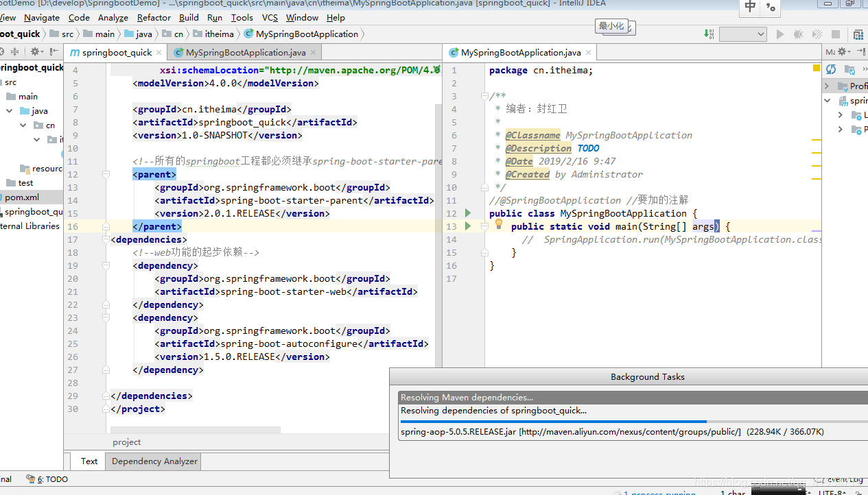Viewport: 868px width, 495px height.
Task: Click the itheima breadcrumb in navigation bar
Action: pyautogui.click(x=213, y=34)
